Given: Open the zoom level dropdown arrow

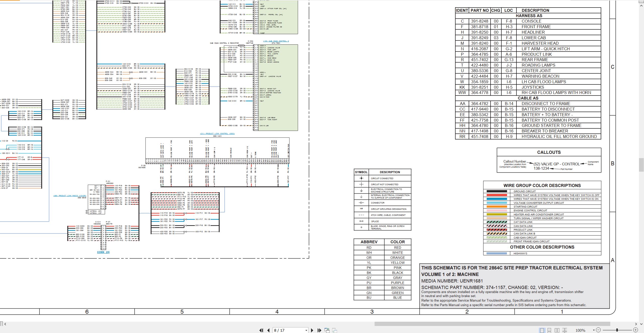Looking at the screenshot, I should [594, 330].
